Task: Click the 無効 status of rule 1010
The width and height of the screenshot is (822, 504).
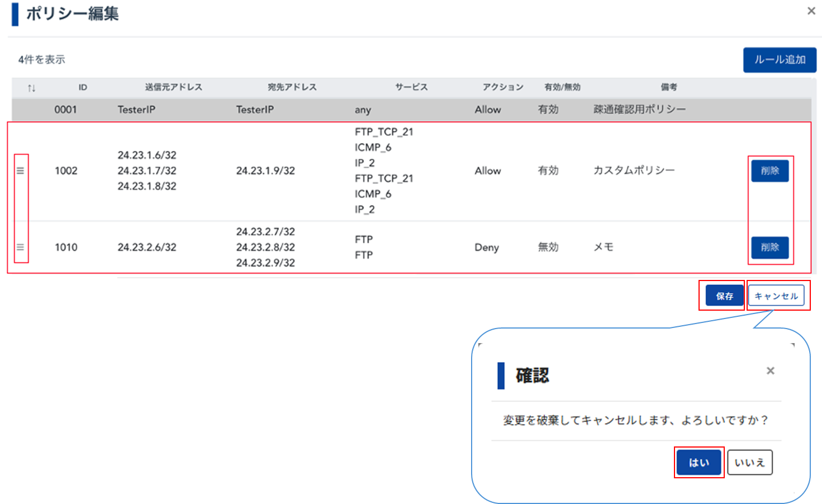Action: 548,247
